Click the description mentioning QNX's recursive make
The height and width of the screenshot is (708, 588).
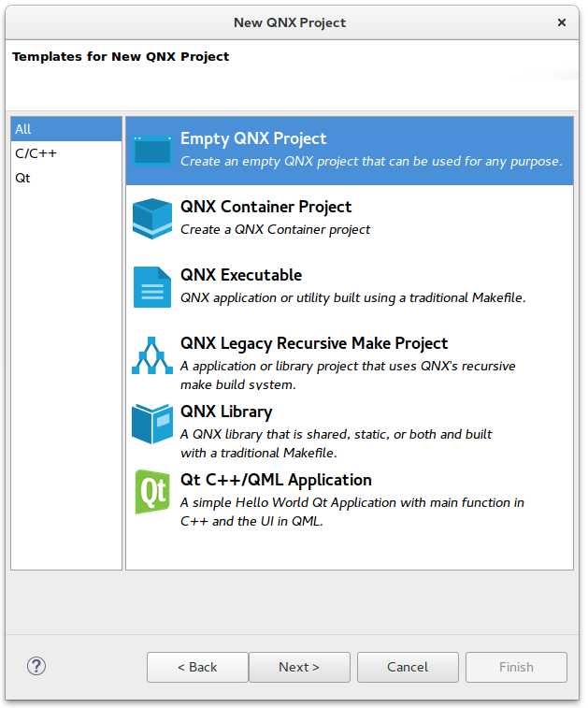[x=348, y=375]
